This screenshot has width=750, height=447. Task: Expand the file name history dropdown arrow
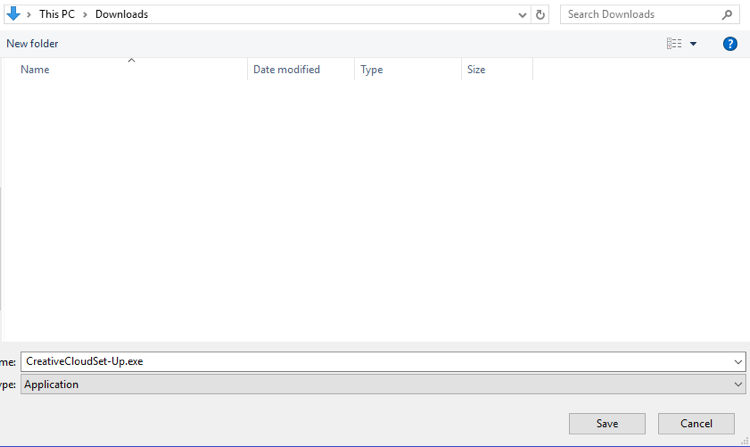[738, 361]
